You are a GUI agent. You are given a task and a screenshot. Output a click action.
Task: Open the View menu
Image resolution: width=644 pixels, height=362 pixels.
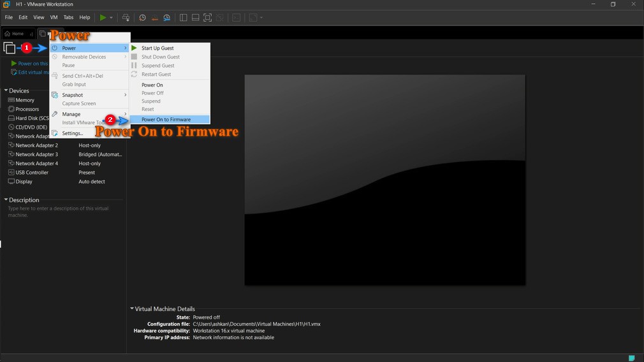coord(39,17)
